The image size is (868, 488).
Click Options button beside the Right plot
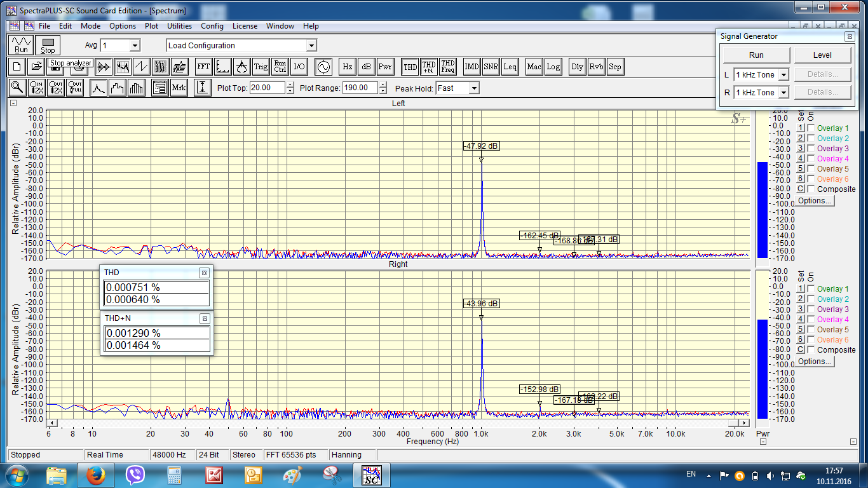[x=814, y=362]
